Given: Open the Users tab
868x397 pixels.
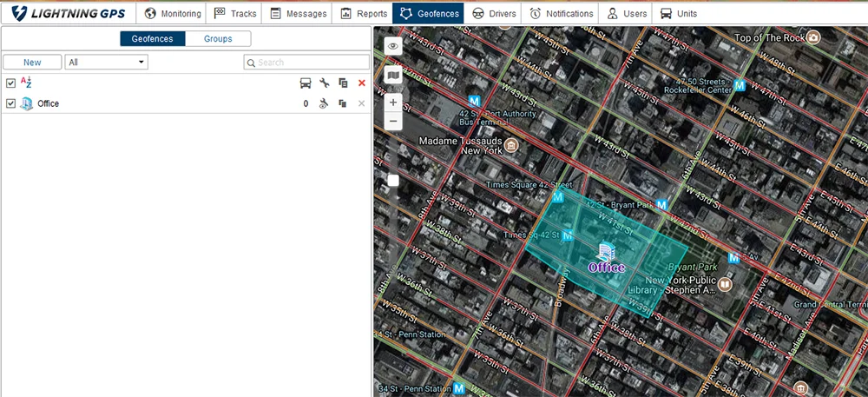Looking at the screenshot, I should tap(626, 13).
